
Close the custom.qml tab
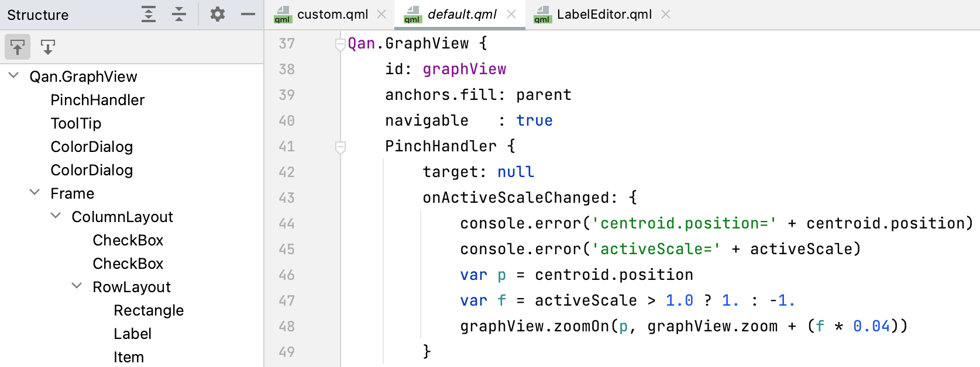tap(381, 14)
